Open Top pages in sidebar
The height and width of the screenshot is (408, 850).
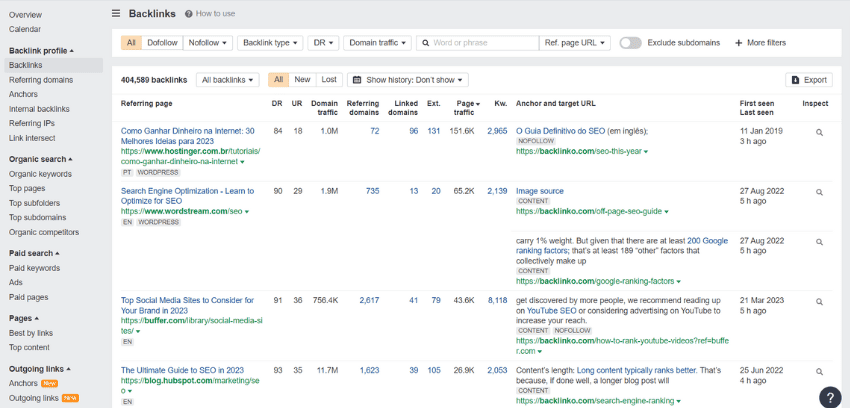click(27, 189)
